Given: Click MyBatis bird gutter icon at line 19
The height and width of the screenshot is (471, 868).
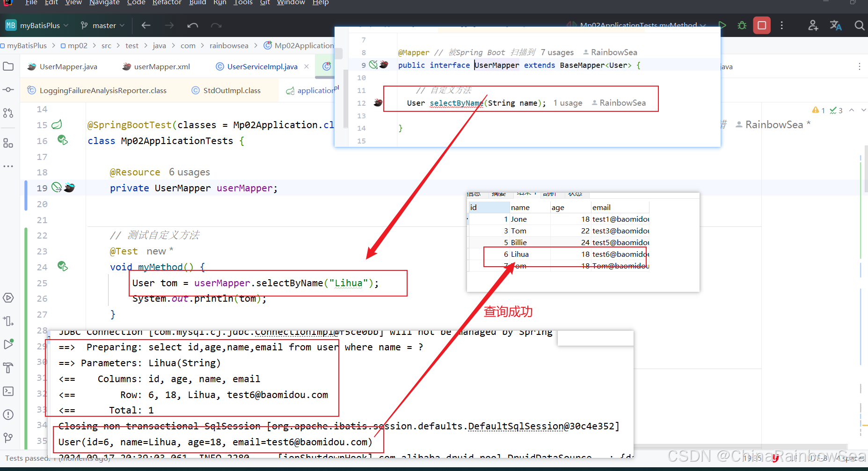Looking at the screenshot, I should coord(69,188).
